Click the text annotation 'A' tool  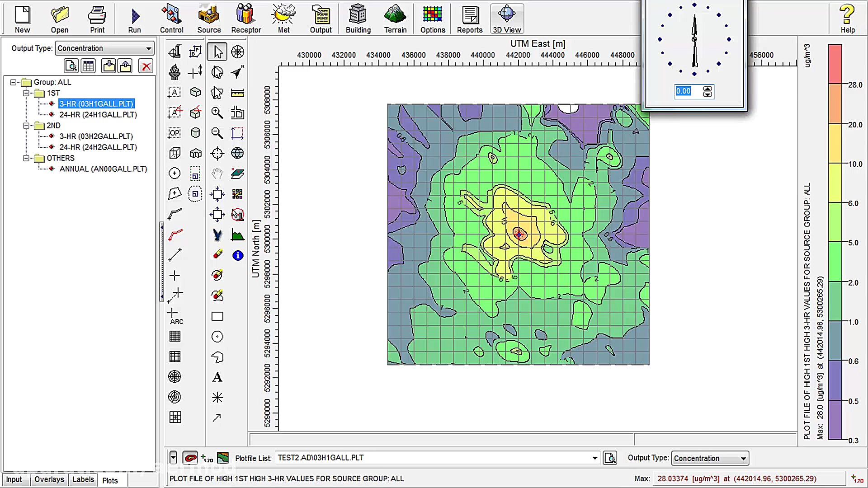point(217,377)
